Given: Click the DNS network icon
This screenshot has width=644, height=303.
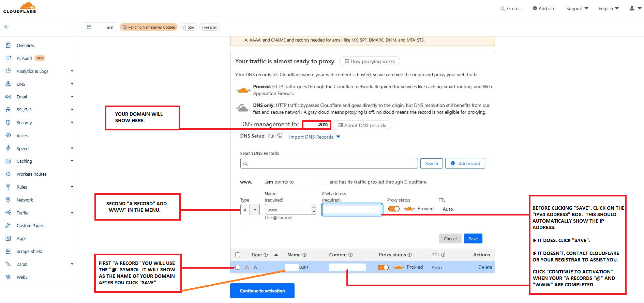Looking at the screenshot, I should tap(8, 84).
